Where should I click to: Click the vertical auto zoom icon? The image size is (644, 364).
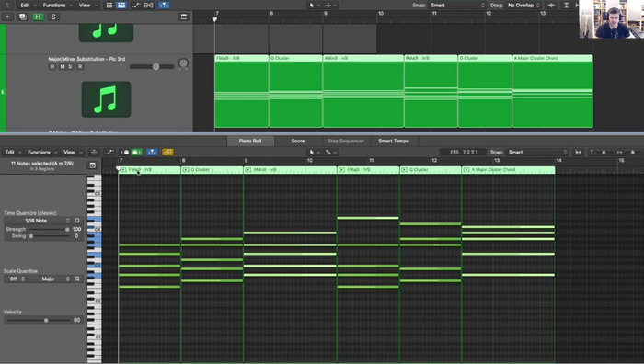pos(567,5)
